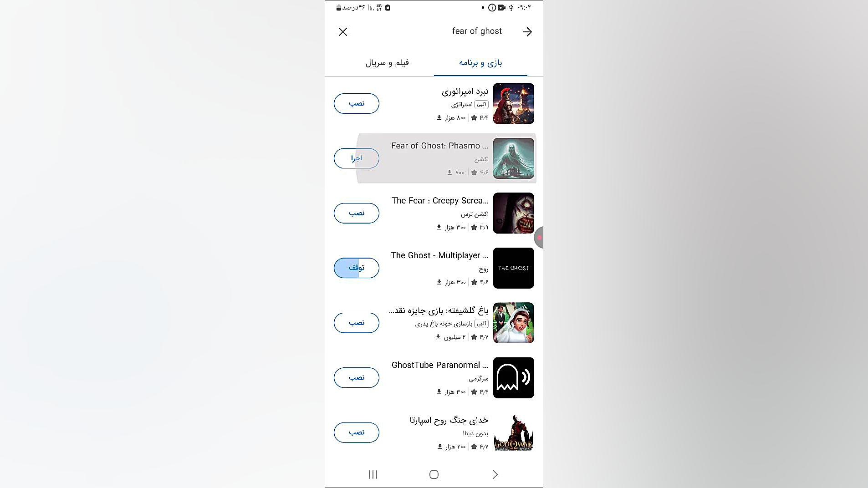Open the GhostTube Paranormal ghost icon

pyautogui.click(x=513, y=378)
